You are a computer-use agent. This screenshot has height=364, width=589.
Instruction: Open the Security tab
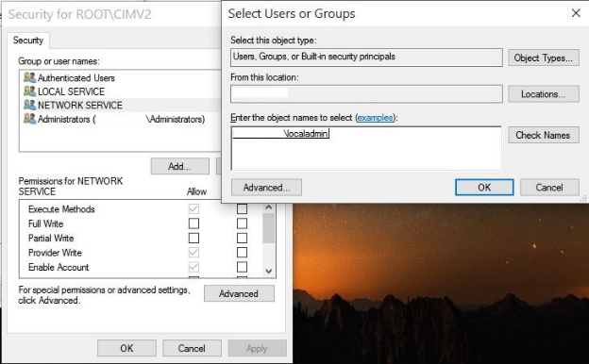pyautogui.click(x=28, y=41)
